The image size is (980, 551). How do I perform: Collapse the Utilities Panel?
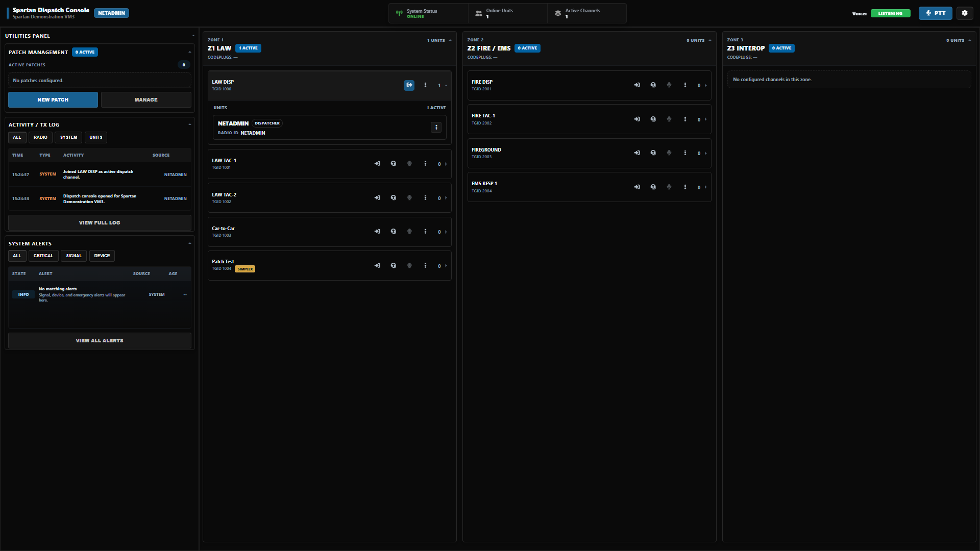193,36
